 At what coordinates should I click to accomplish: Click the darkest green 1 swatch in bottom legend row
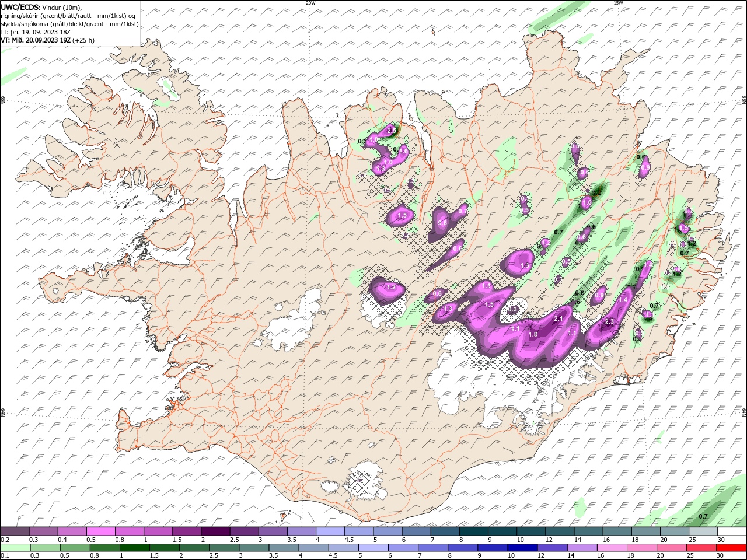(134, 548)
